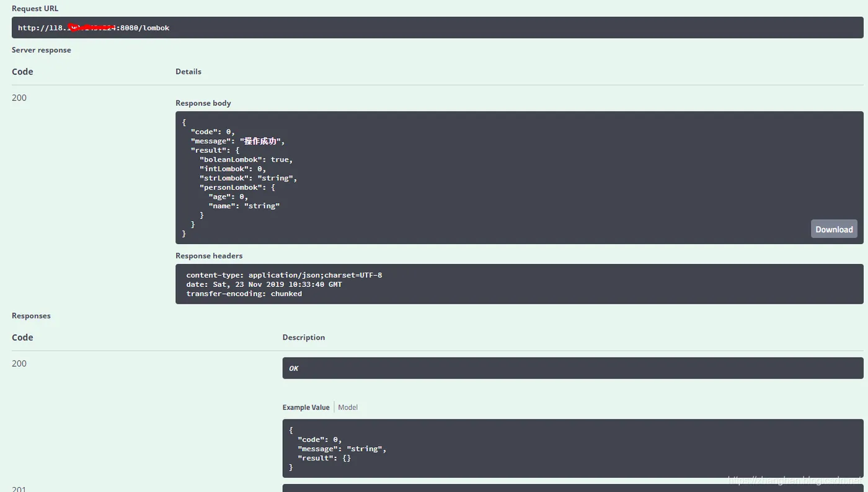Click the "strLombok": "string" line
This screenshot has width=868, height=492.
249,178
